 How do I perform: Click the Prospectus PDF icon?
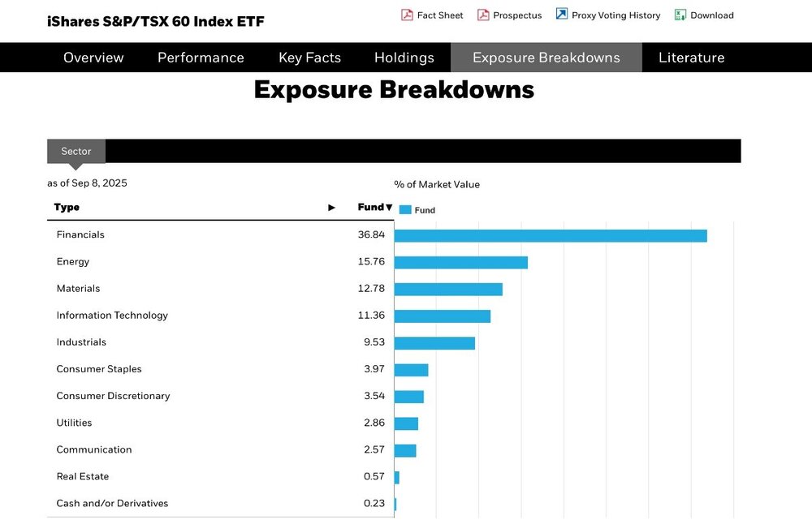[483, 15]
